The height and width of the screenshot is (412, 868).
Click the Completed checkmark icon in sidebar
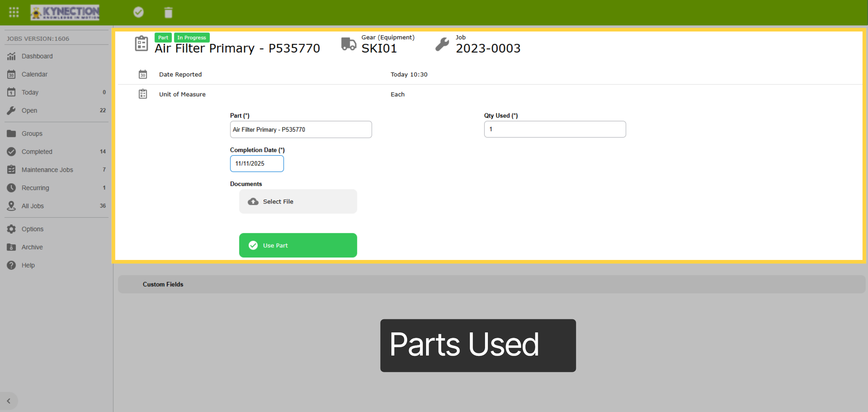[12, 152]
